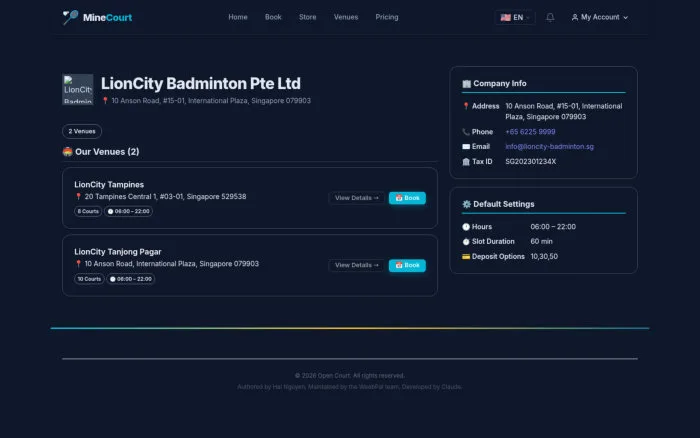
Task: Open the Book menu item
Action: 273,17
